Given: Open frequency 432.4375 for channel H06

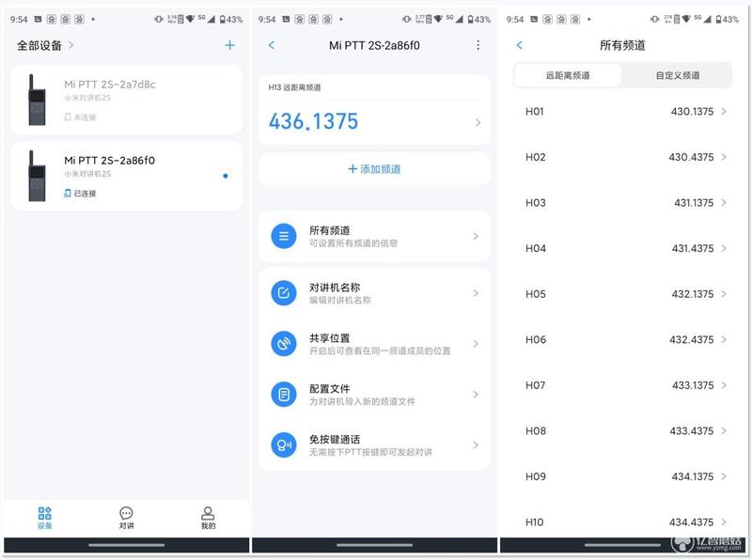Looking at the screenshot, I should [x=692, y=340].
